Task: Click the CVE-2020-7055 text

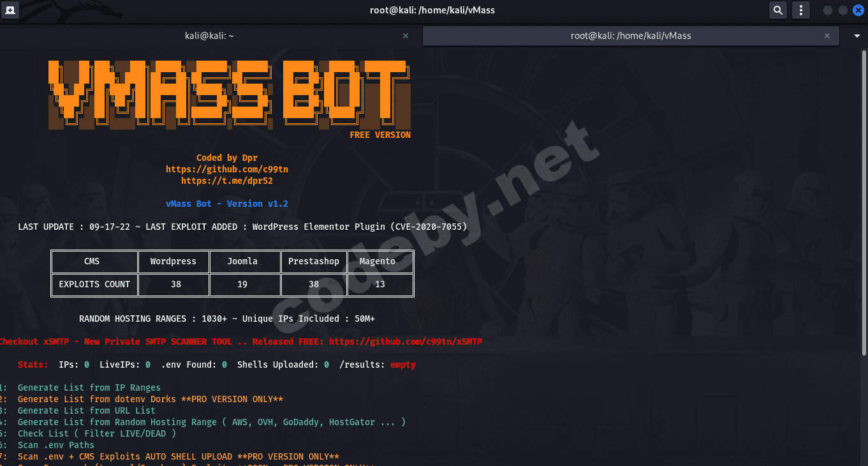Action: coord(429,227)
